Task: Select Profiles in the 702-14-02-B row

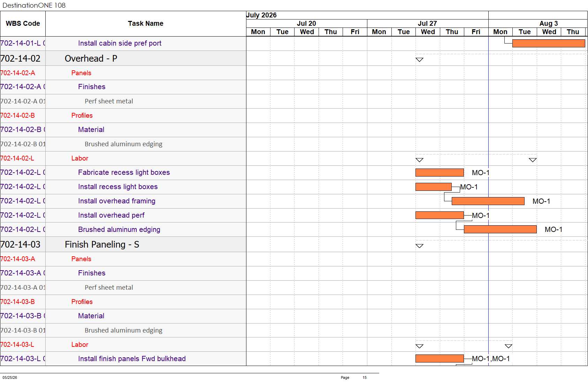Action: click(82, 116)
